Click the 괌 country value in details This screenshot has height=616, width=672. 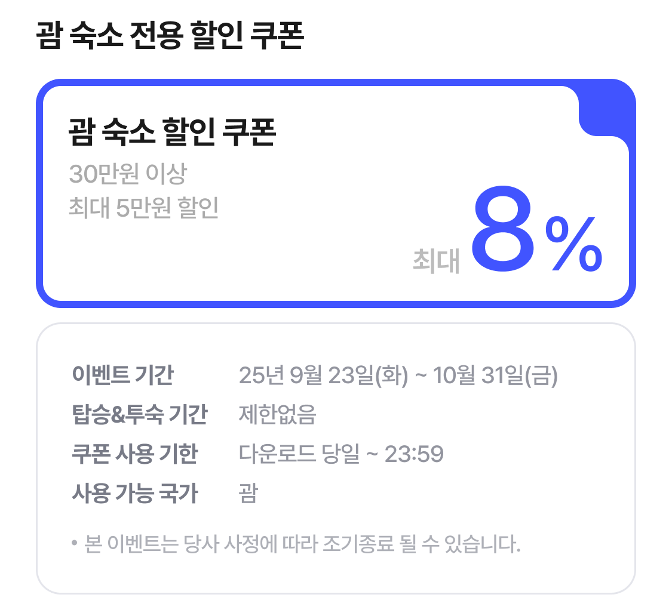tap(248, 494)
